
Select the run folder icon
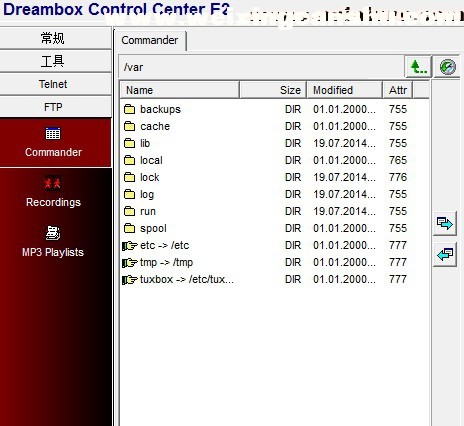[129, 211]
